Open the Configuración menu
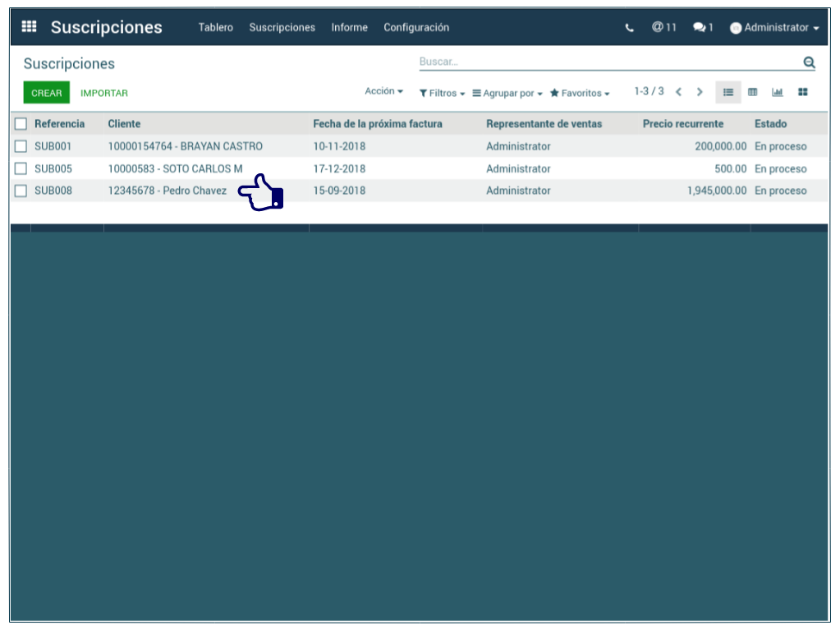The width and height of the screenshot is (840, 630). 416,28
